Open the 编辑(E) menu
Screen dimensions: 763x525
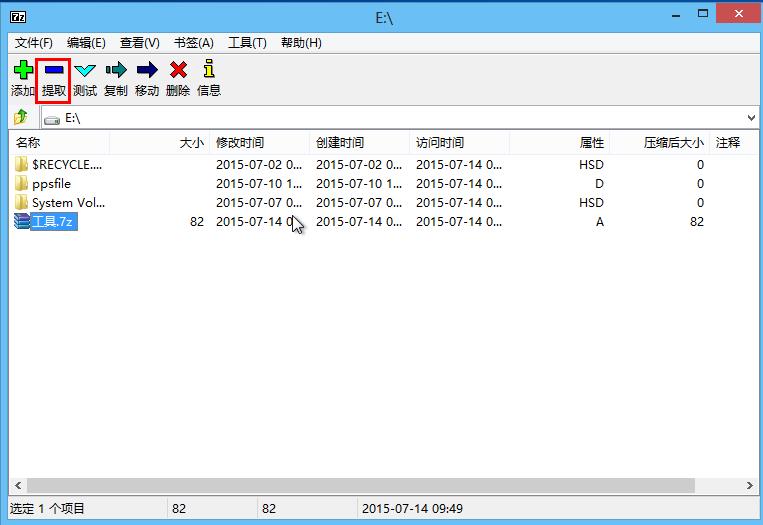click(86, 43)
